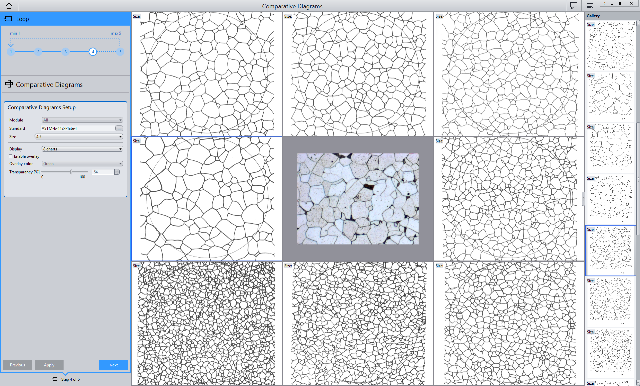The height and width of the screenshot is (386, 640).
Task: Select the highlighted fifth gallery thumbnail
Action: [x=611, y=250]
